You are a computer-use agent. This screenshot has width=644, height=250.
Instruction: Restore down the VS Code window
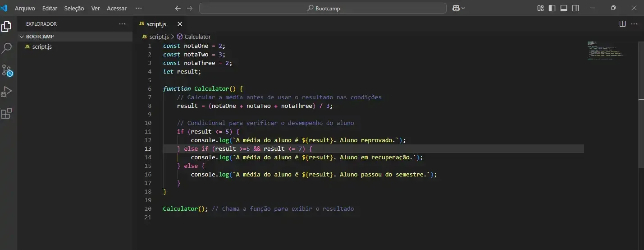[613, 8]
